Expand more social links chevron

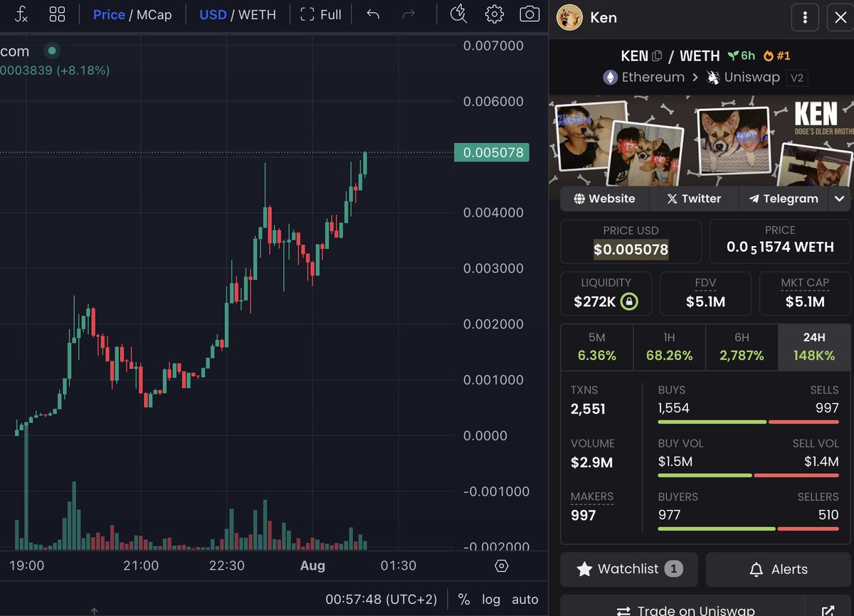pos(840,199)
